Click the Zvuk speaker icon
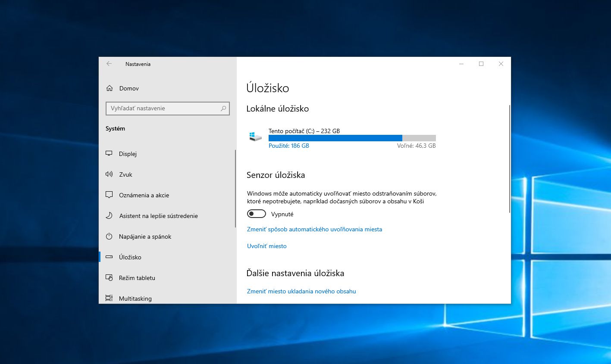 [109, 174]
